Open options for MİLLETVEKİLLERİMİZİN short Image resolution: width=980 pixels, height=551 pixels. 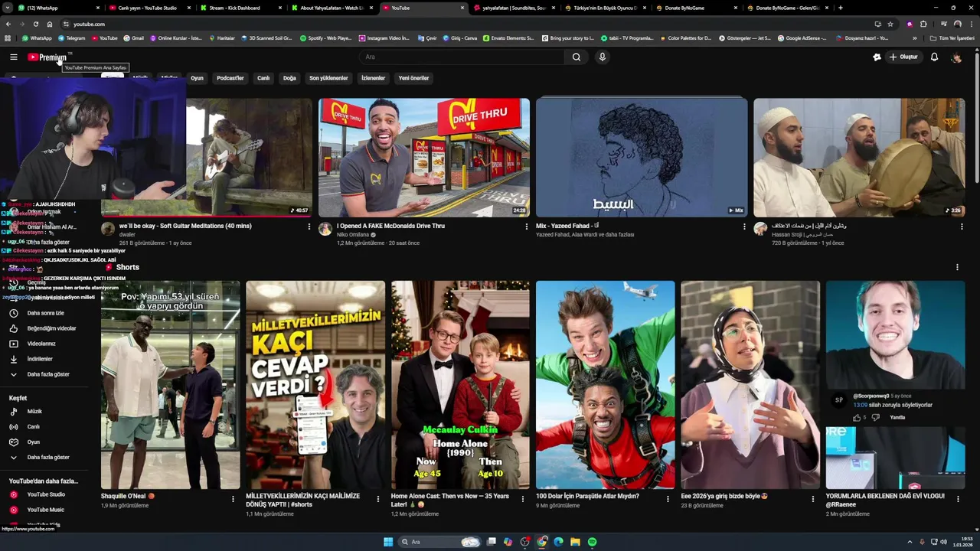tap(377, 499)
